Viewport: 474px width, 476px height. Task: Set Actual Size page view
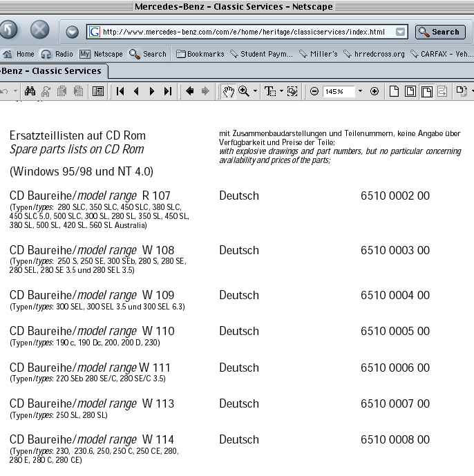click(394, 91)
